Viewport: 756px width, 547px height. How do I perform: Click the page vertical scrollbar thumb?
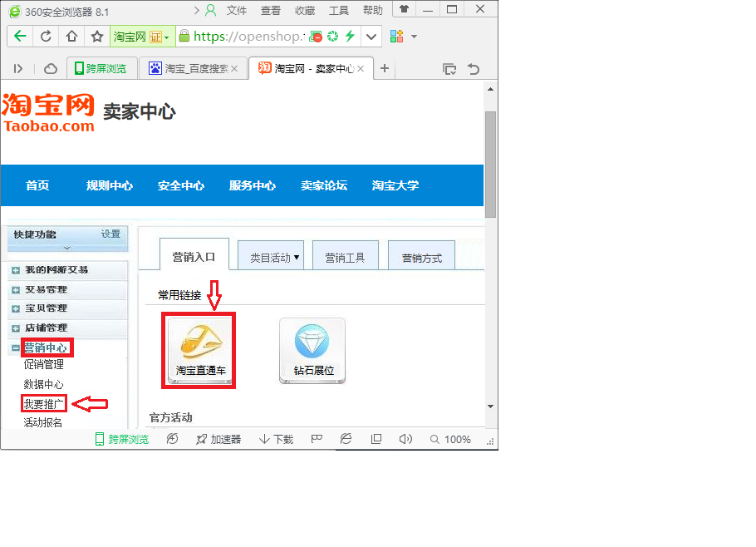[x=490, y=165]
